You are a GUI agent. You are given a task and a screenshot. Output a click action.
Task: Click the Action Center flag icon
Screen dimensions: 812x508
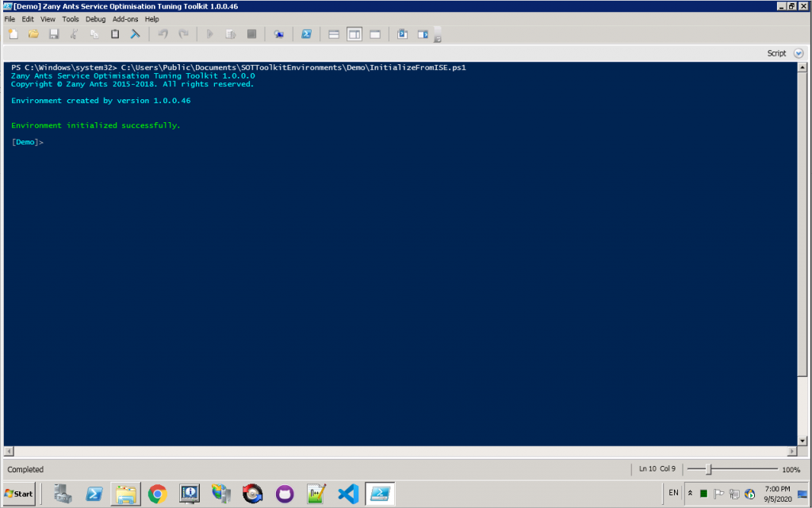(x=718, y=494)
